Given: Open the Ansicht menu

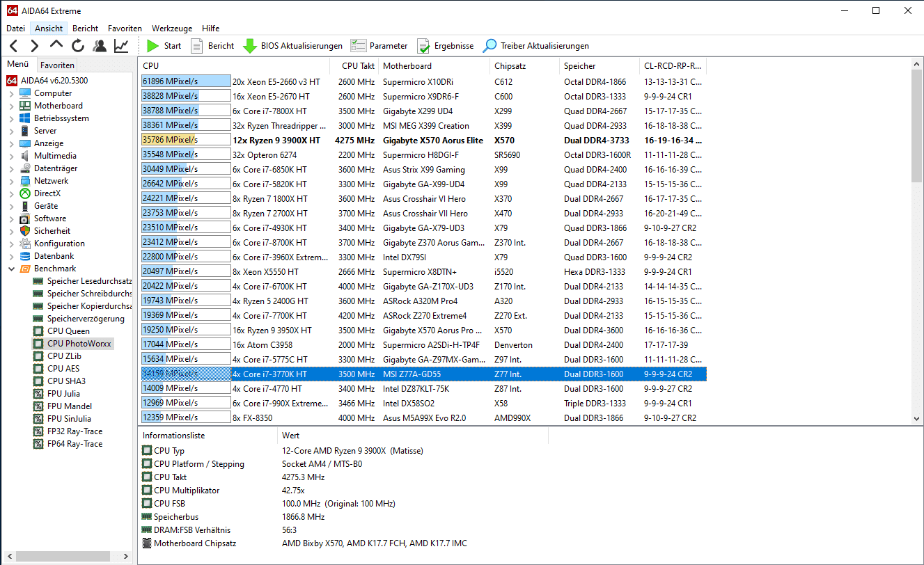Looking at the screenshot, I should coord(49,29).
